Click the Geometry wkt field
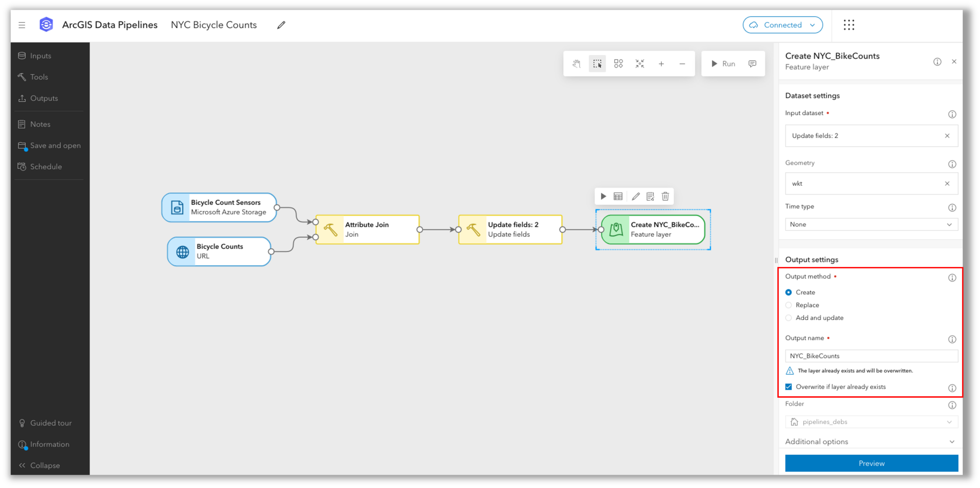This screenshot has width=980, height=488. pos(871,183)
